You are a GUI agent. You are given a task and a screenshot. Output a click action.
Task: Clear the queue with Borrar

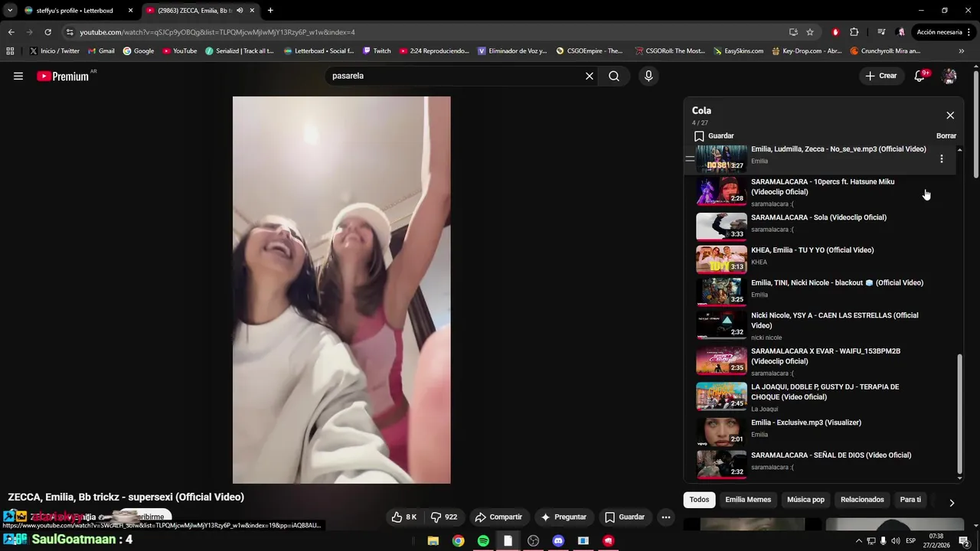946,136
